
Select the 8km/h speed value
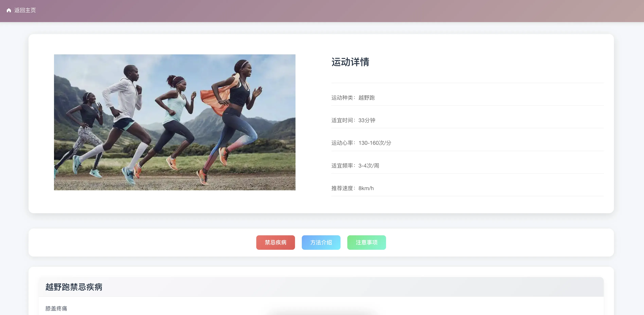[366, 188]
